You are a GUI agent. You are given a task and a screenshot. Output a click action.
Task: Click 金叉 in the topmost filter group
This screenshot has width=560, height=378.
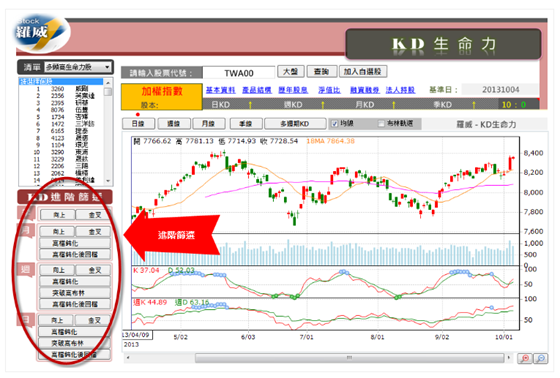94,215
